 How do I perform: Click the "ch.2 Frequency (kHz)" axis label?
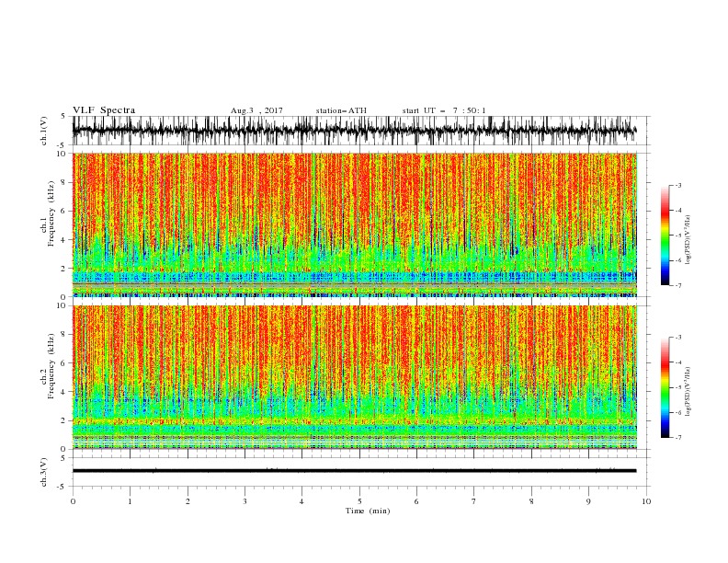tap(48, 366)
